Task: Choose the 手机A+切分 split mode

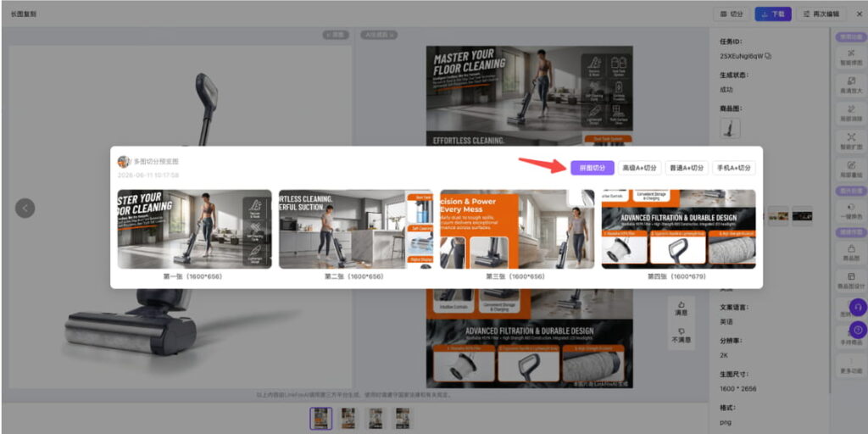Action: pyautogui.click(x=734, y=168)
